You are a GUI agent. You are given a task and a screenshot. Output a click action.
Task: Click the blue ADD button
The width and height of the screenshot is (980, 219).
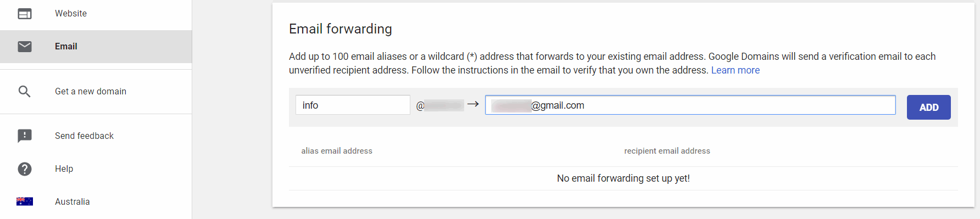pos(928,108)
